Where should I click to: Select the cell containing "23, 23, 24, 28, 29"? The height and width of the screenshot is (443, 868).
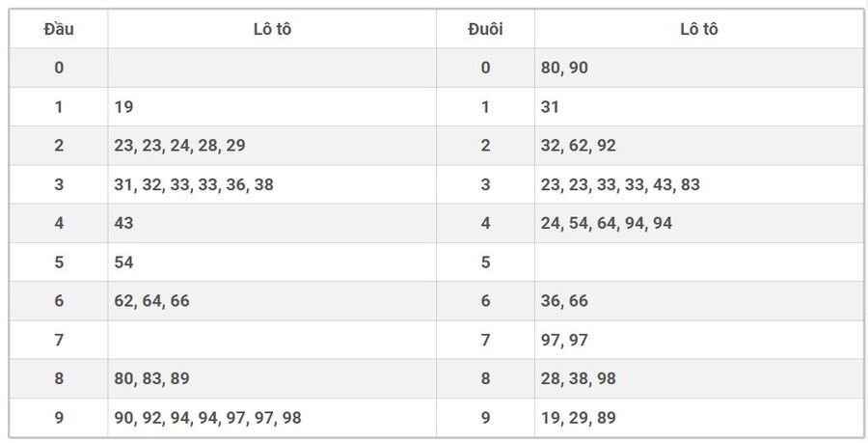(179, 146)
